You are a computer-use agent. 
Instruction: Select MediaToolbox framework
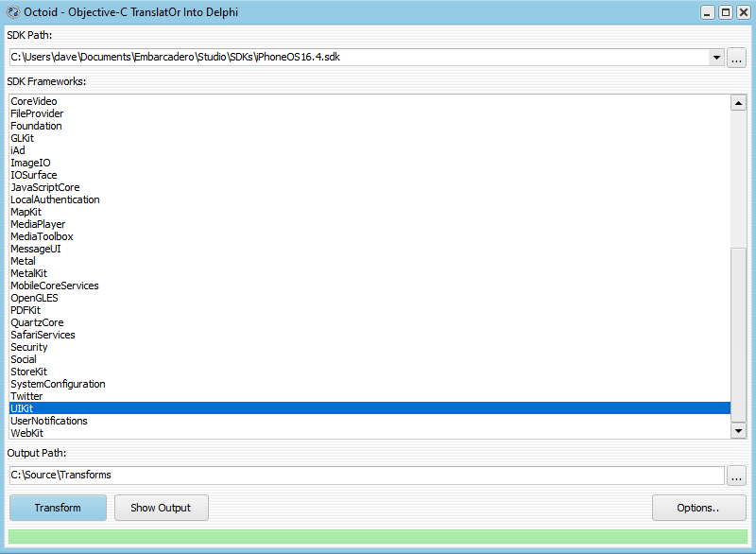[x=369, y=236]
